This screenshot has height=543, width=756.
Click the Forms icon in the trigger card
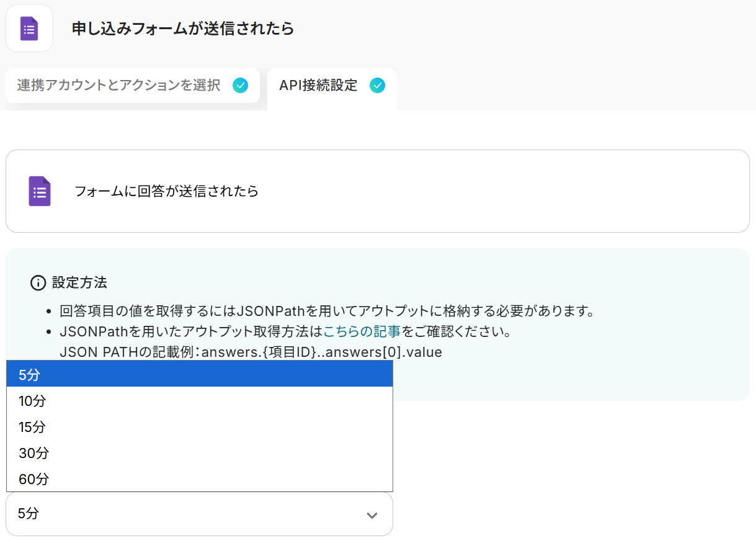pos(40,191)
